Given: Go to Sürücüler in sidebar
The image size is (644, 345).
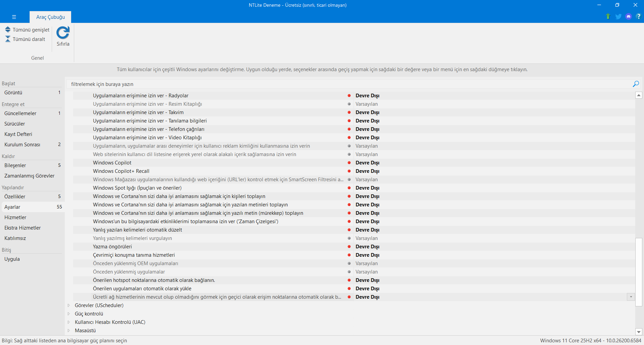Looking at the screenshot, I should 32,124.
